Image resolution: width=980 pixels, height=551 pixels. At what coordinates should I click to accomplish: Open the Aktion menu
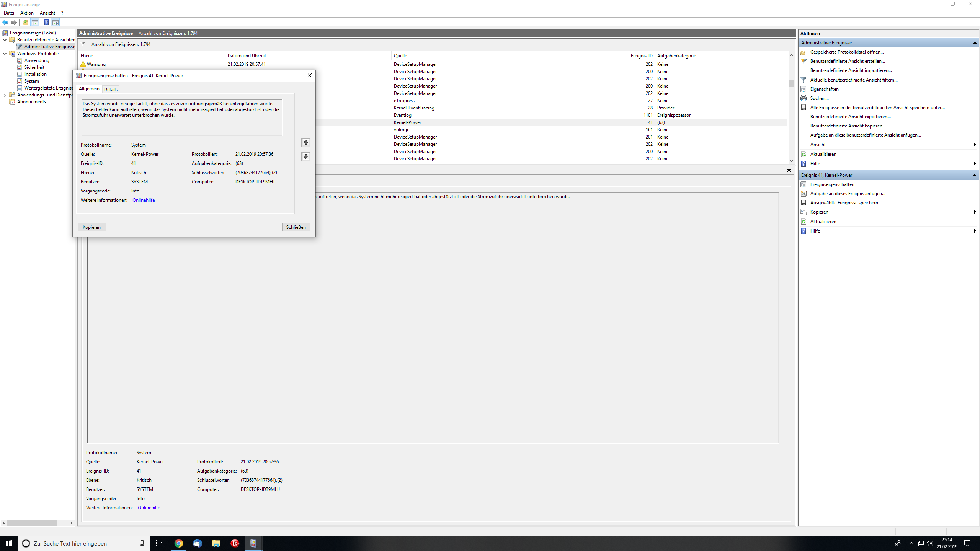[26, 13]
